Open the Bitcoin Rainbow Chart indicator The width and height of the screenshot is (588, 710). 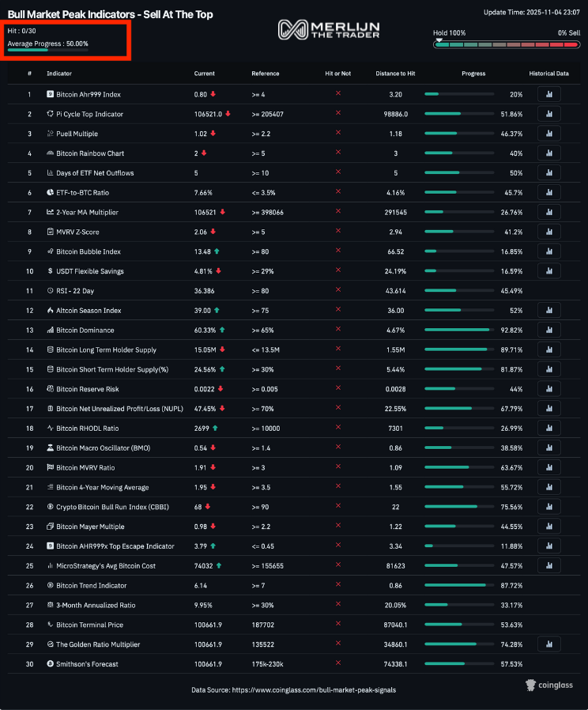pyautogui.click(x=90, y=153)
